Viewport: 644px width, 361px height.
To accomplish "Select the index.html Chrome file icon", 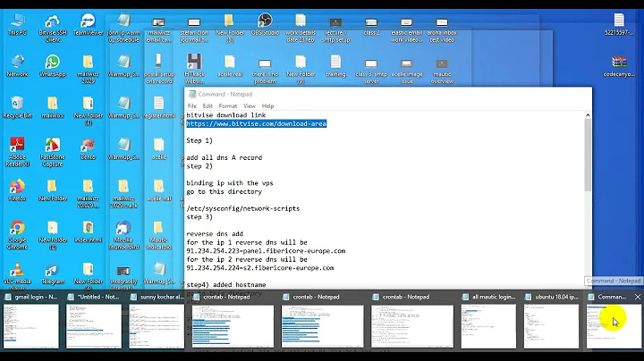I will tap(88, 231).
